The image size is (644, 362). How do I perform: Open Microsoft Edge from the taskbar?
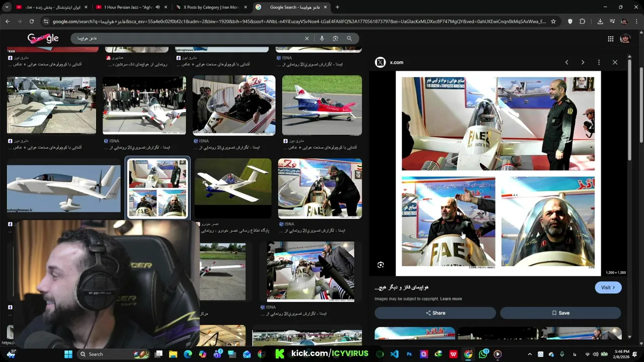pyautogui.click(x=188, y=354)
